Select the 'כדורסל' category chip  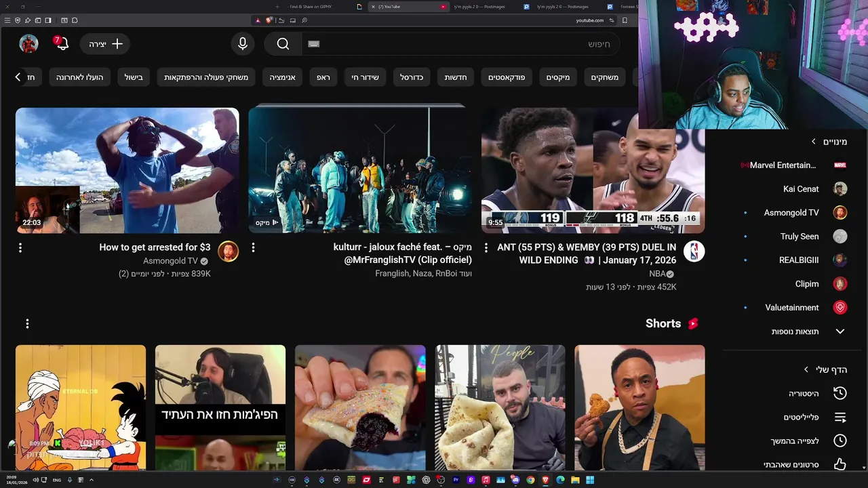click(x=412, y=77)
